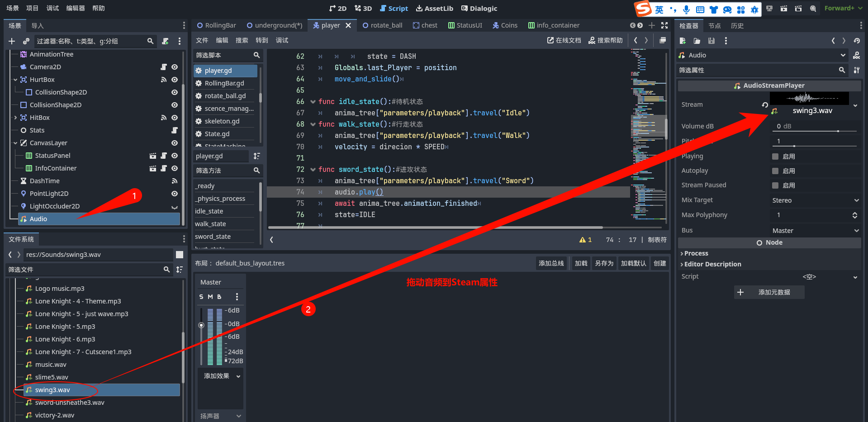Create new resource in inspector
This screenshot has width=868, height=422.
(683, 41)
